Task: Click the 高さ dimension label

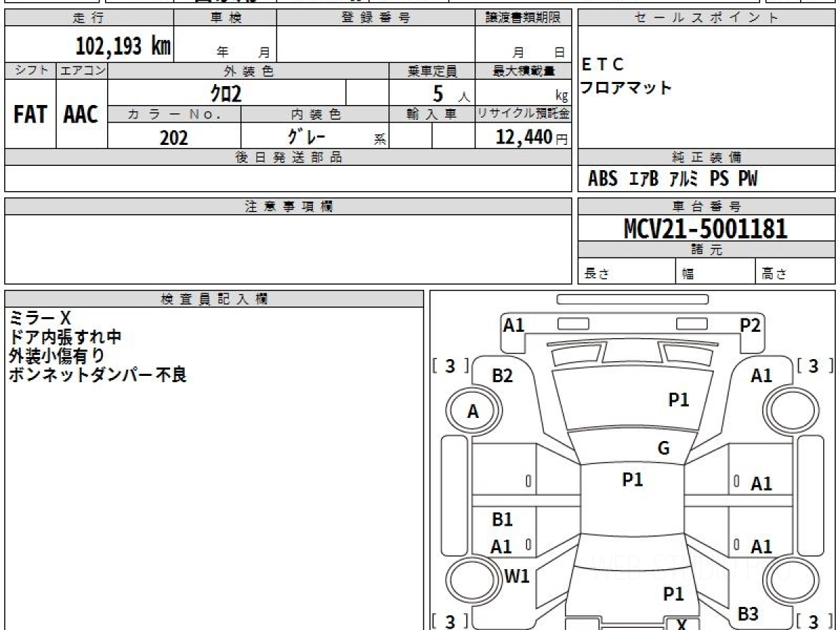Action: click(774, 274)
